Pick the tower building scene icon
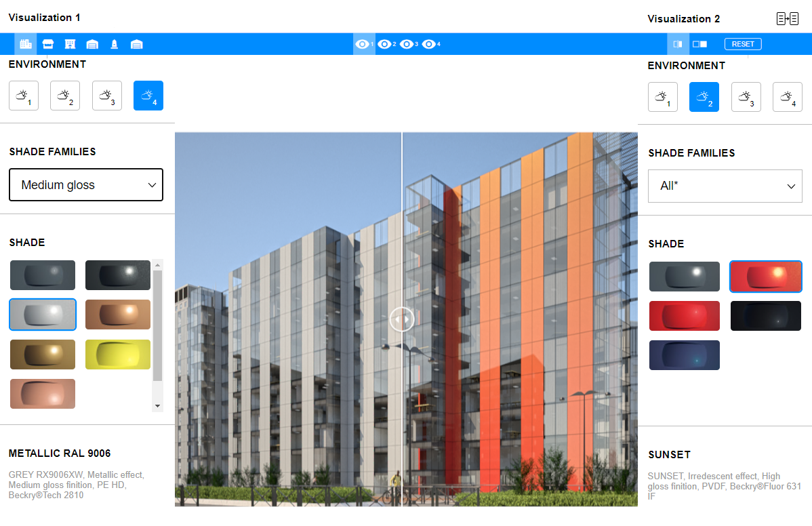This screenshot has height=526, width=812. [70, 44]
